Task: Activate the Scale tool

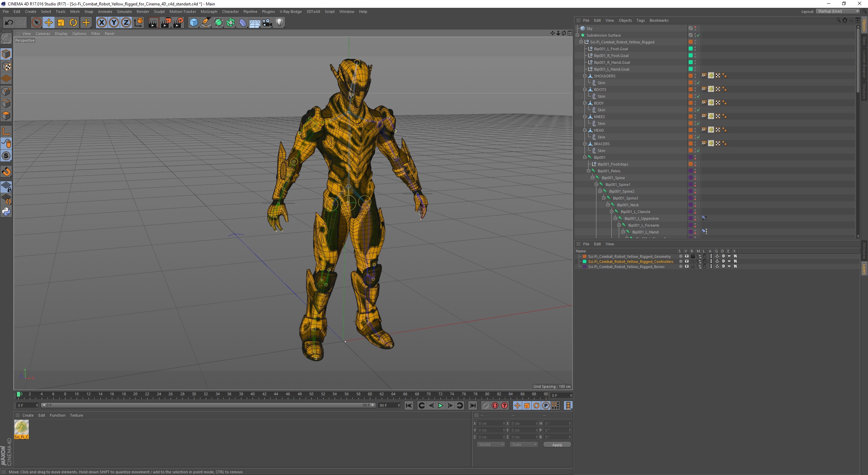Action: (x=61, y=23)
